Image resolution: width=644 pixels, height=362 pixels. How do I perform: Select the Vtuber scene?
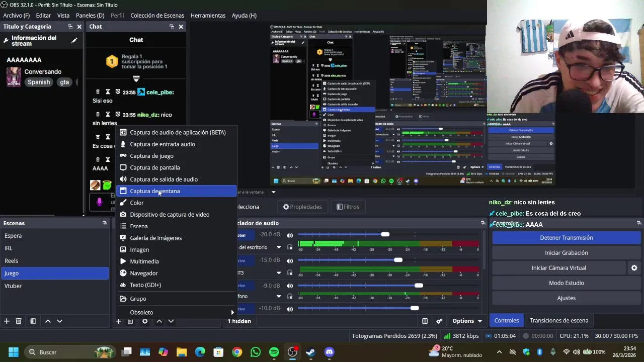54,286
